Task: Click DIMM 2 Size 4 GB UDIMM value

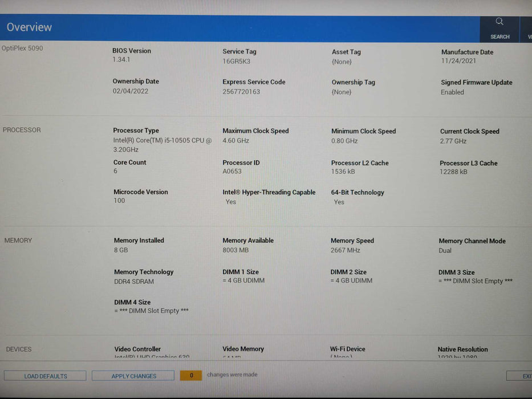Action: click(x=351, y=280)
